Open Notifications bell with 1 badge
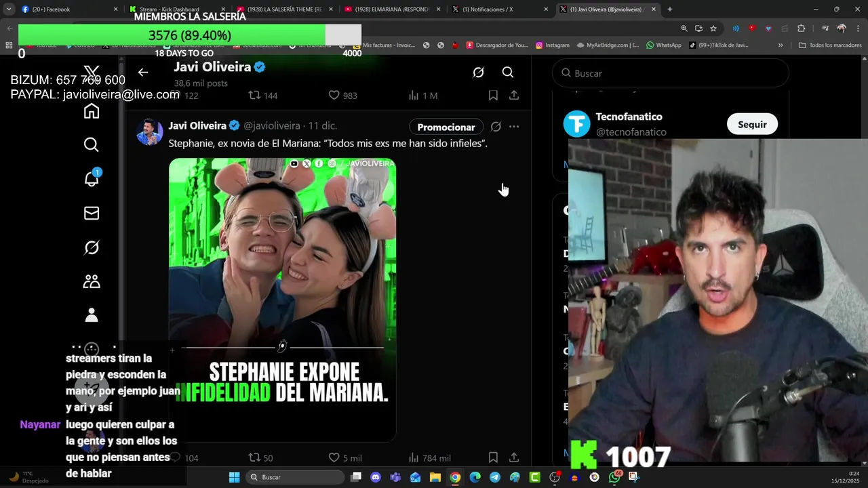Viewport: 868px width, 488px height. tap(92, 178)
